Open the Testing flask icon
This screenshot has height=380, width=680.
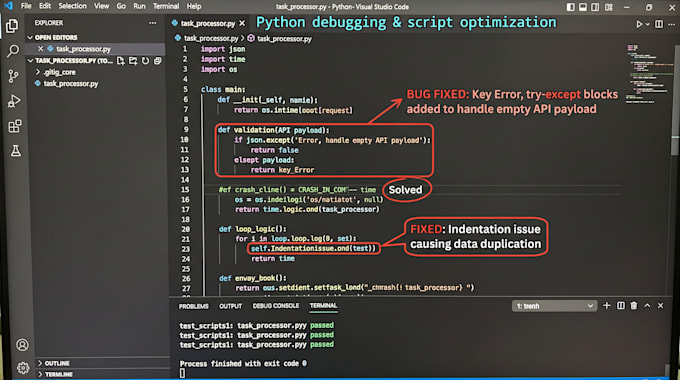(16, 151)
